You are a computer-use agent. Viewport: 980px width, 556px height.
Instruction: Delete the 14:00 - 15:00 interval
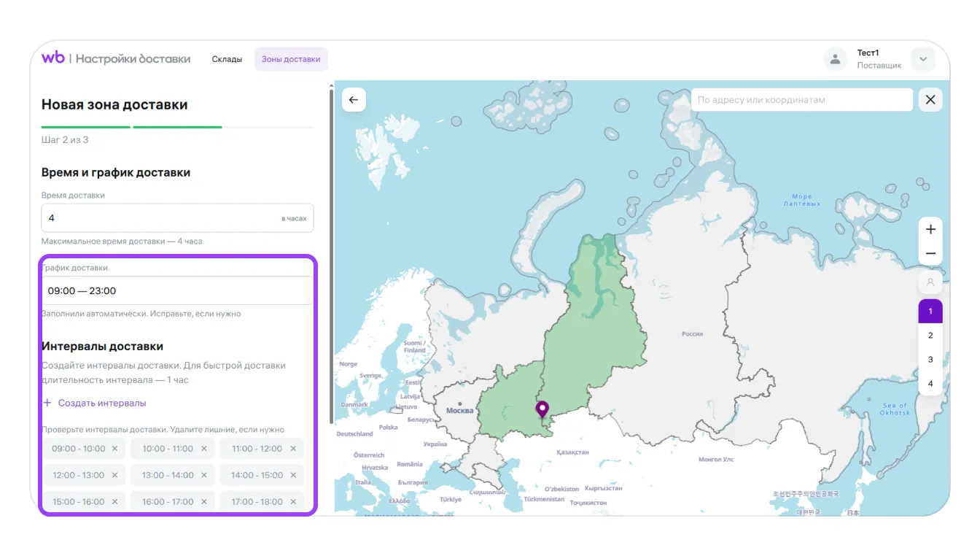point(293,475)
